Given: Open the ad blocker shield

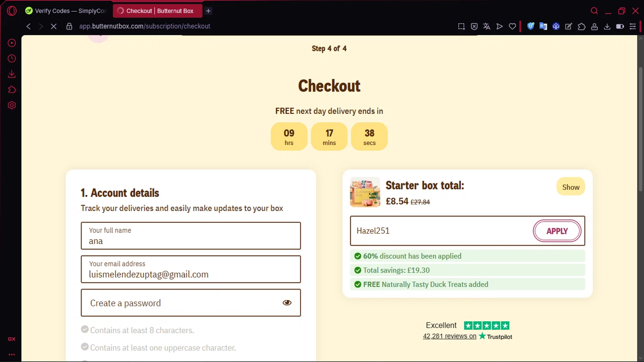Looking at the screenshot, I should 474,26.
